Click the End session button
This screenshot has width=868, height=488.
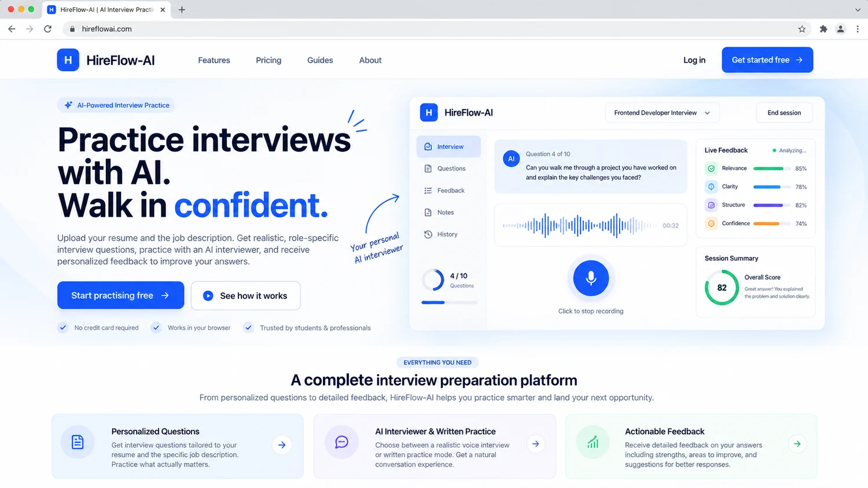(x=784, y=113)
